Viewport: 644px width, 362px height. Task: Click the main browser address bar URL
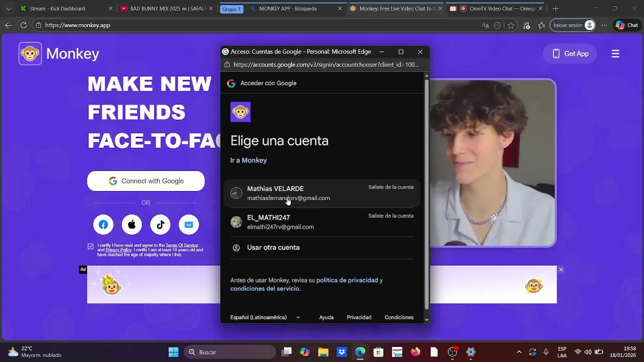pos(78,25)
